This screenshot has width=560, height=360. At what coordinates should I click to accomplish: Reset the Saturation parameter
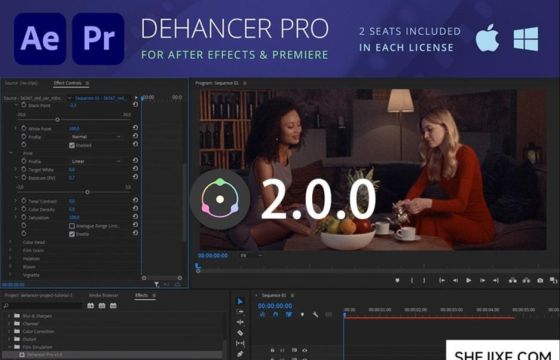coord(135,216)
